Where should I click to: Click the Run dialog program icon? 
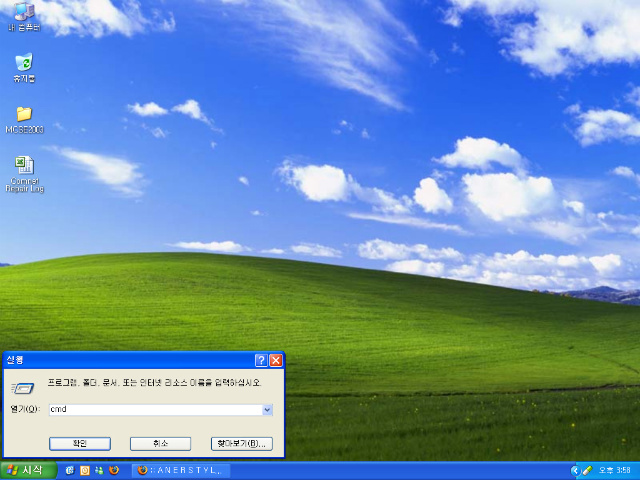click(x=23, y=388)
